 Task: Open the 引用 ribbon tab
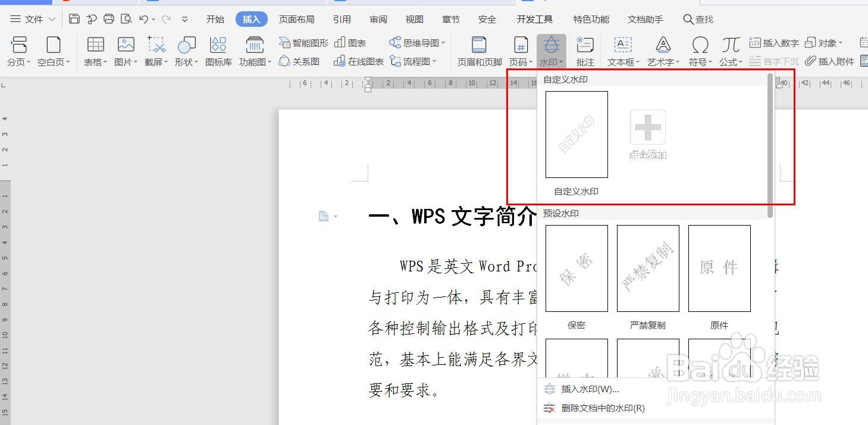(x=342, y=19)
